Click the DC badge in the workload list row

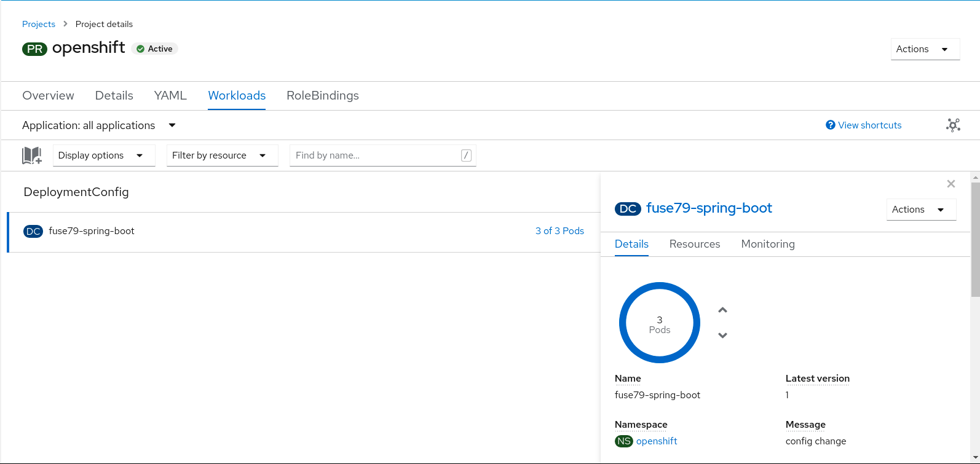(x=33, y=231)
